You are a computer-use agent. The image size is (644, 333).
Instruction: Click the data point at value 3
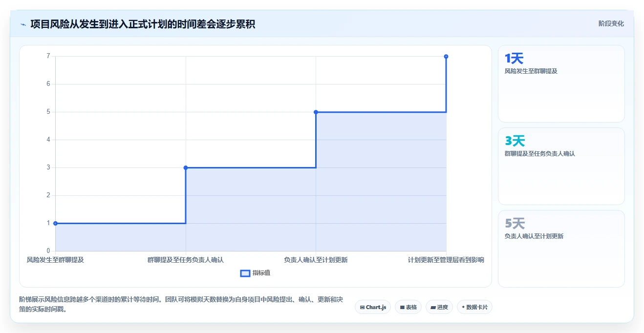coord(186,167)
